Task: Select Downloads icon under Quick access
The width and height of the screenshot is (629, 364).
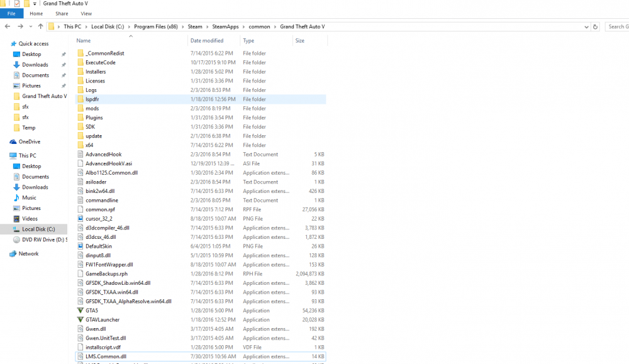Action: [x=16, y=65]
